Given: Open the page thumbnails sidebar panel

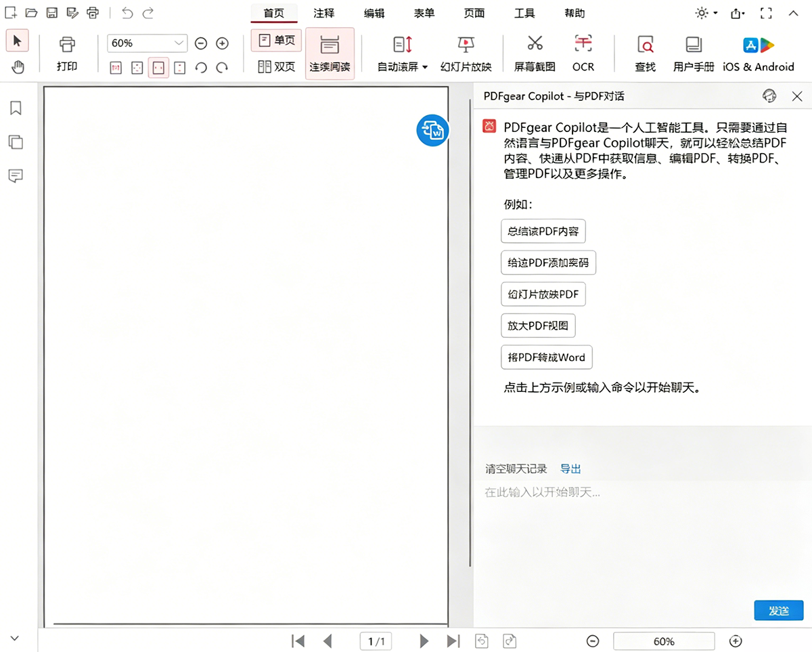Looking at the screenshot, I should tap(16, 142).
